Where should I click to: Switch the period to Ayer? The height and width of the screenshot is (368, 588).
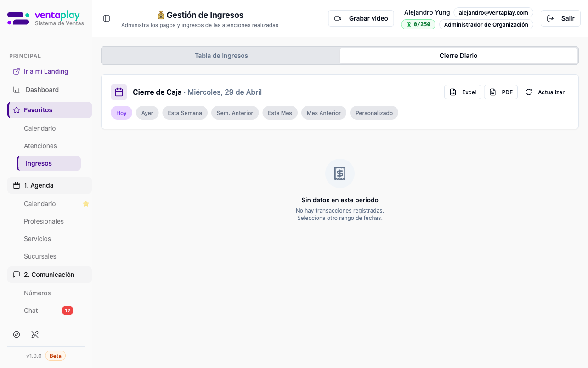tap(147, 113)
